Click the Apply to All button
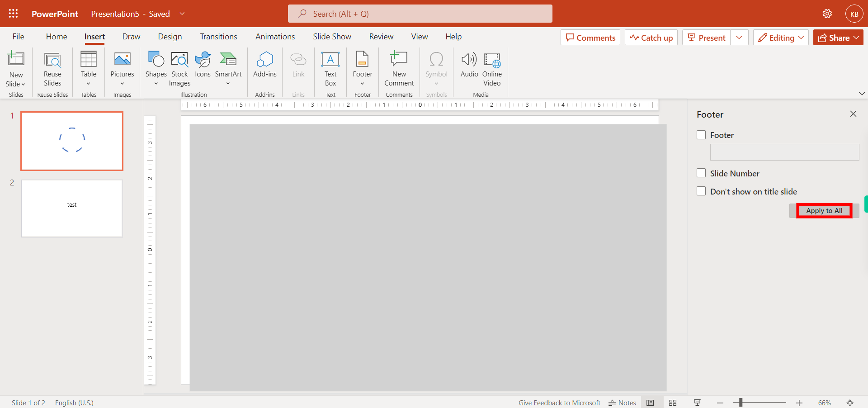The width and height of the screenshot is (868, 408). pos(824,211)
